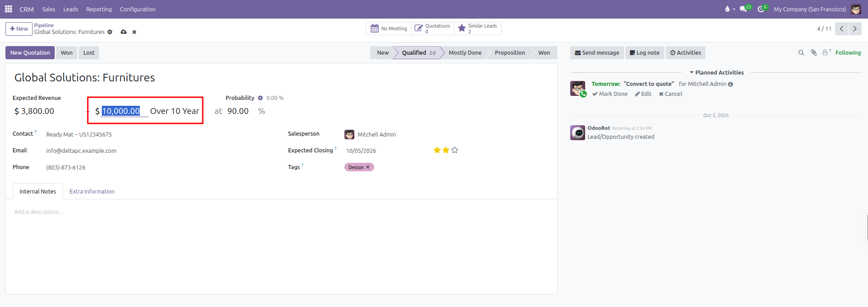Viewport: 868px width, 307px height.
Task: Discard changes with the X icon
Action: pos(134,32)
